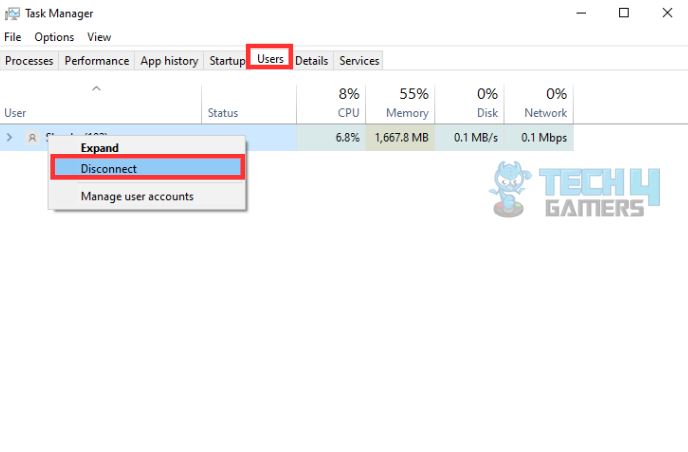Open the File menu
Image resolution: width=688 pixels, height=452 pixels.
[13, 37]
